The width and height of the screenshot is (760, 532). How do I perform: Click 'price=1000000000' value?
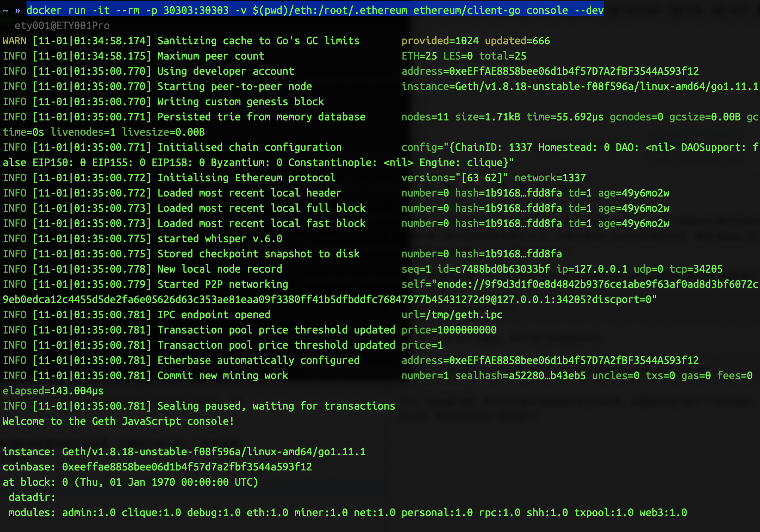pos(449,330)
